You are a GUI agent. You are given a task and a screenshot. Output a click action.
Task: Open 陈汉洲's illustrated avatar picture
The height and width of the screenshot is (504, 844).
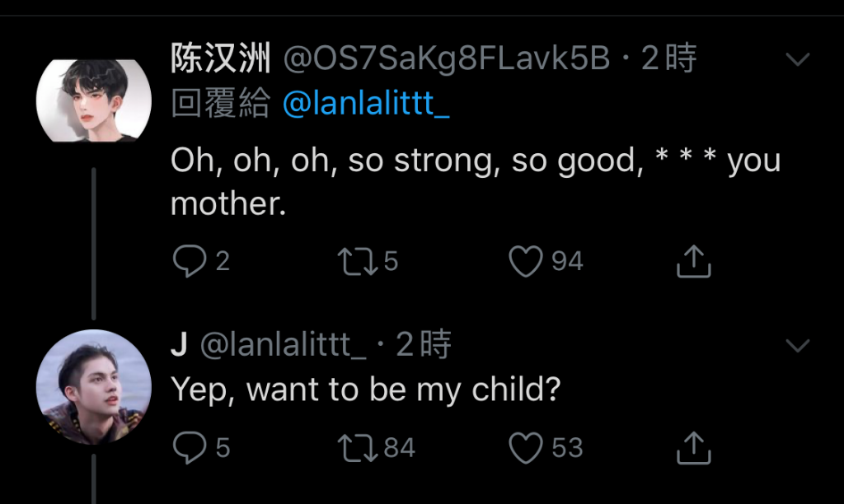pos(94,100)
